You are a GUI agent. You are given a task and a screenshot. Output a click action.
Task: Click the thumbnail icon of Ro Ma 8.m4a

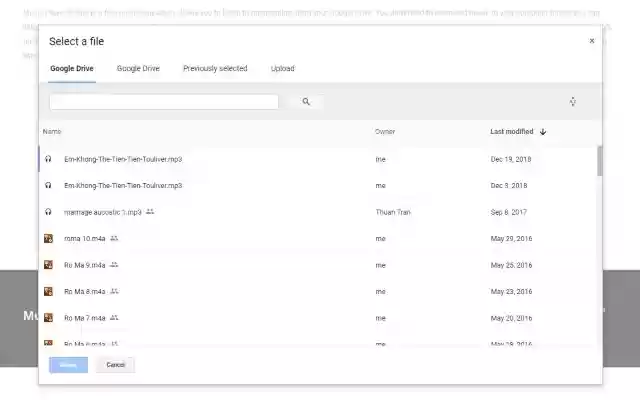49,291
